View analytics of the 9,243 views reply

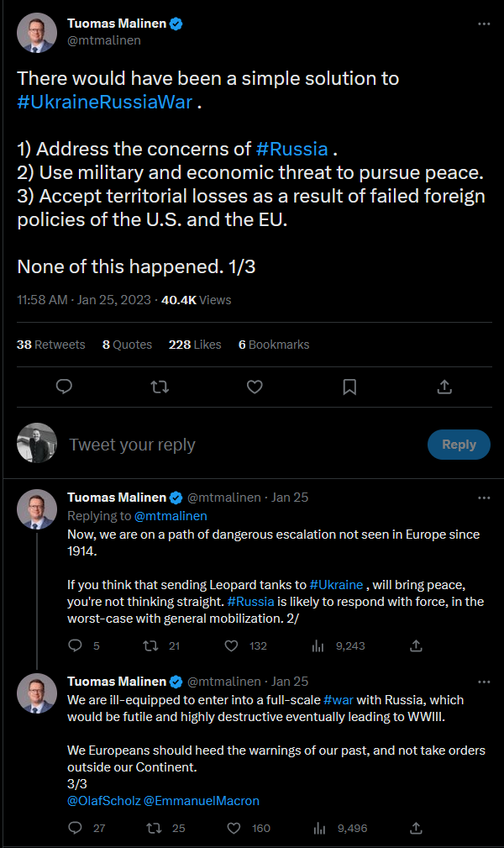[318, 645]
